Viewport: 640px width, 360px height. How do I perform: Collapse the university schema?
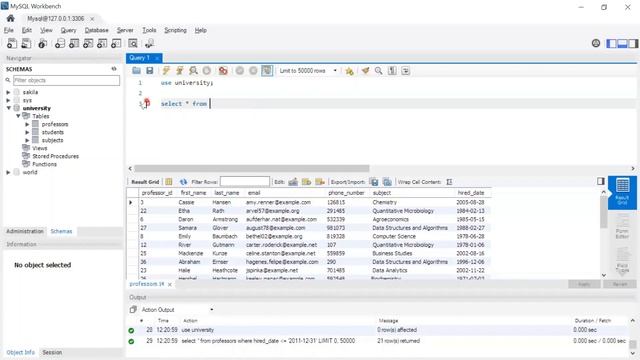[8, 108]
